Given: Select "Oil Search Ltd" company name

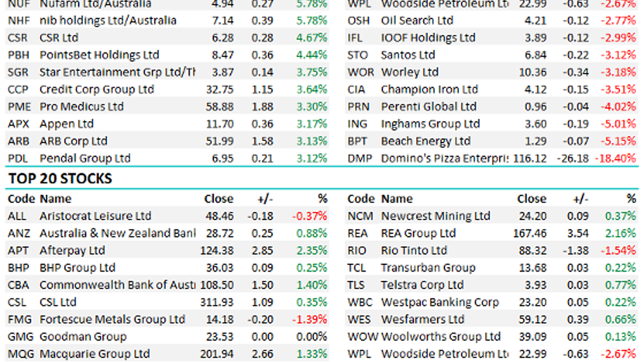Looking at the screenshot, I should 417,21.
